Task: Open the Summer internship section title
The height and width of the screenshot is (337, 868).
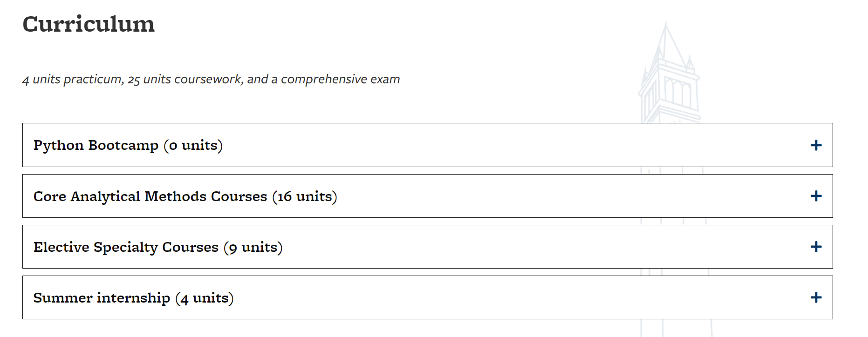Action: (x=133, y=298)
